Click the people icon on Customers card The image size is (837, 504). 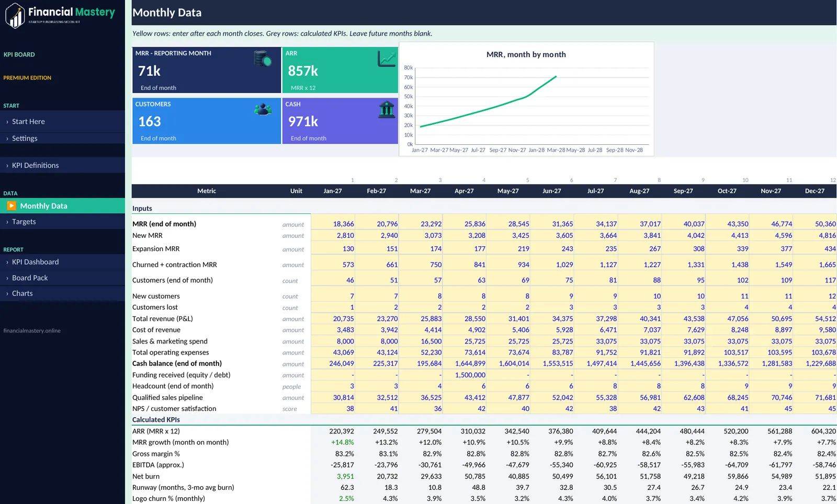point(263,109)
